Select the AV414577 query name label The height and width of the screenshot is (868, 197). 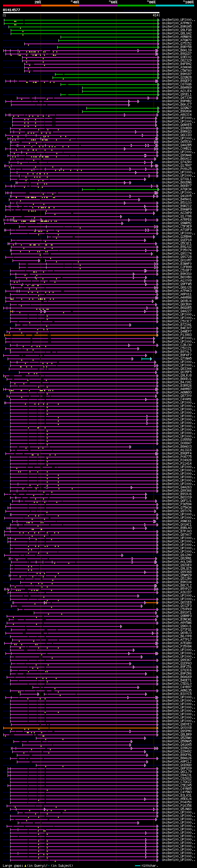tap(11, 10)
